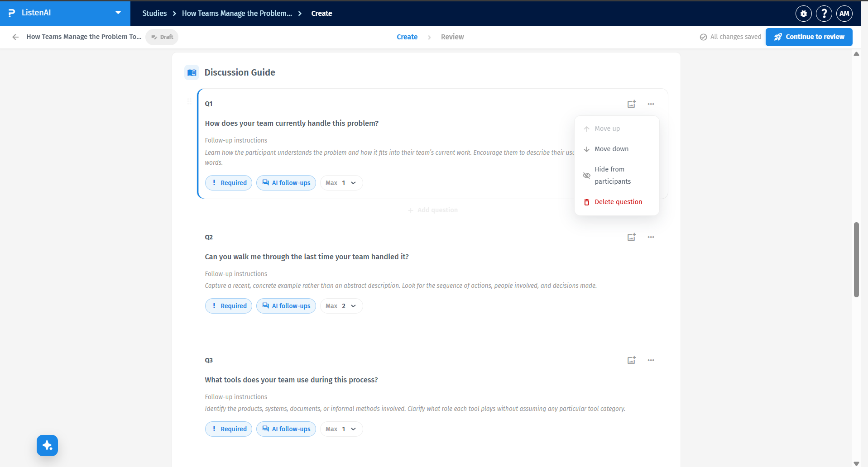Toggle Required on Q1
Image resolution: width=868 pixels, height=467 pixels.
tap(229, 183)
